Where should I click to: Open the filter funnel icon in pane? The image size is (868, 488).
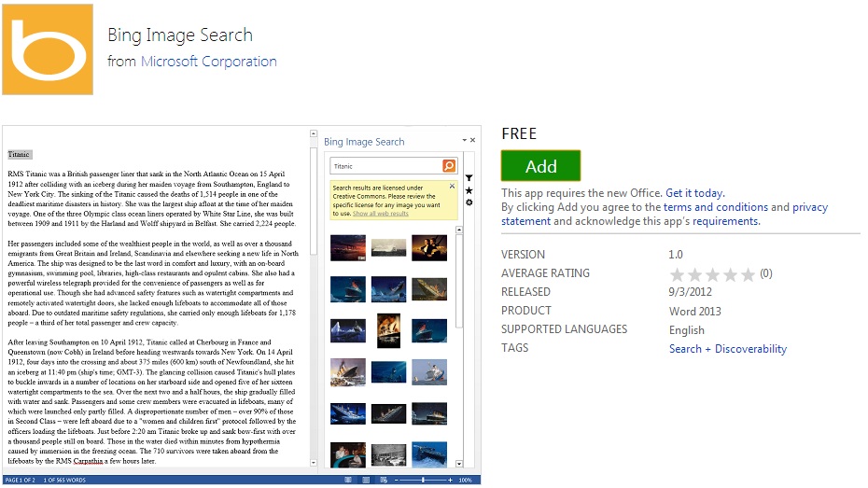pos(469,178)
